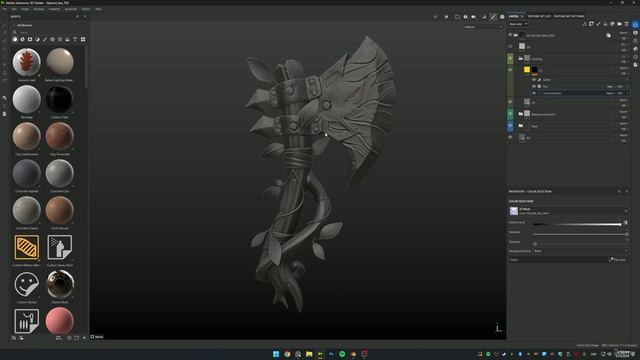
Task: Open the Window menu
Action: 38,9
